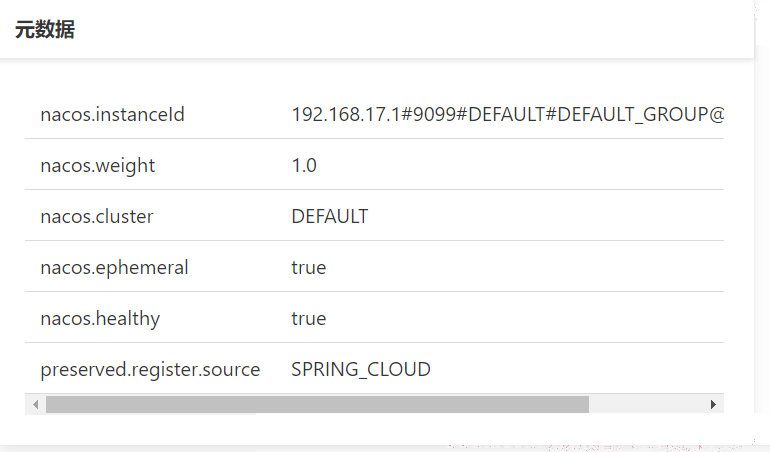Select the nacos.weight key
This screenshot has width=770, height=452.
click(x=98, y=166)
